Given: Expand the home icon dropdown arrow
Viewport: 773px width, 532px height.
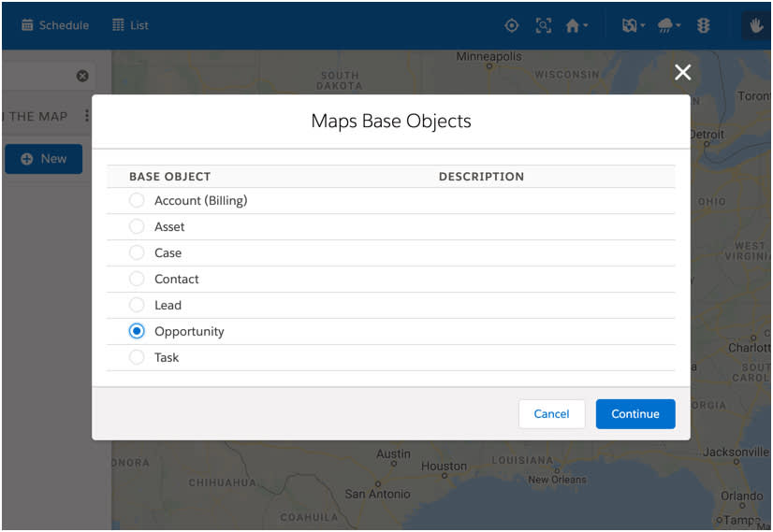Looking at the screenshot, I should pos(585,25).
